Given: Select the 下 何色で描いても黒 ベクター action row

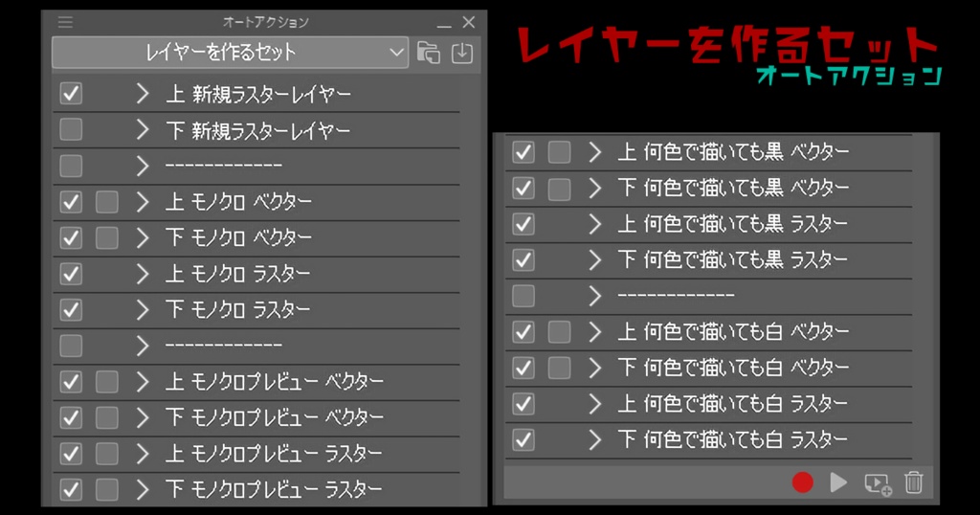Looking at the screenshot, I should pos(709,189).
